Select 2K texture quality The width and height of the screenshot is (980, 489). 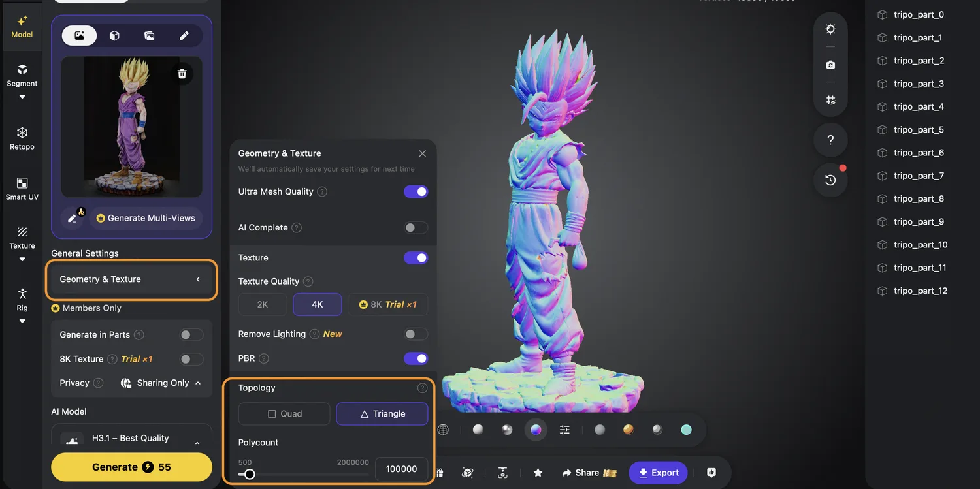click(263, 304)
